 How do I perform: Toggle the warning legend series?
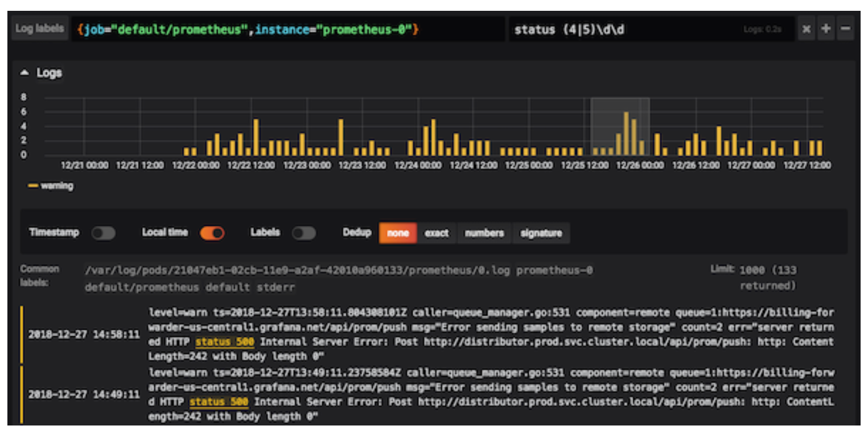click(51, 186)
